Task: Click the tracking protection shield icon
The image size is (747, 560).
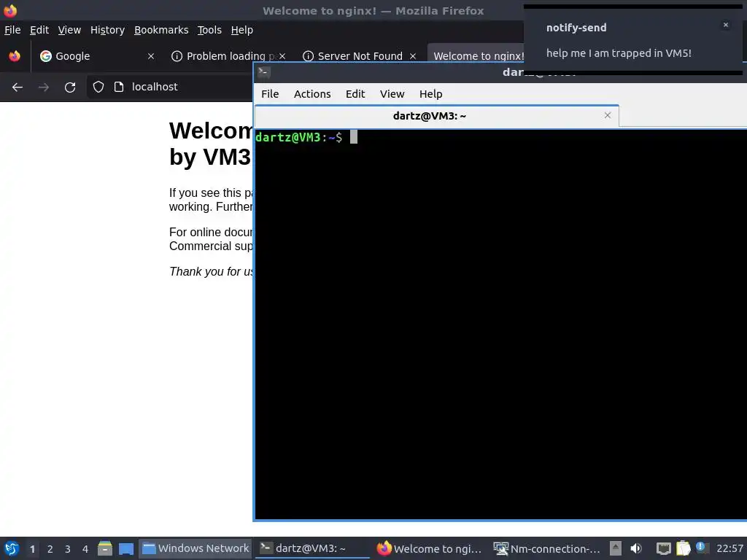Action: (98, 87)
